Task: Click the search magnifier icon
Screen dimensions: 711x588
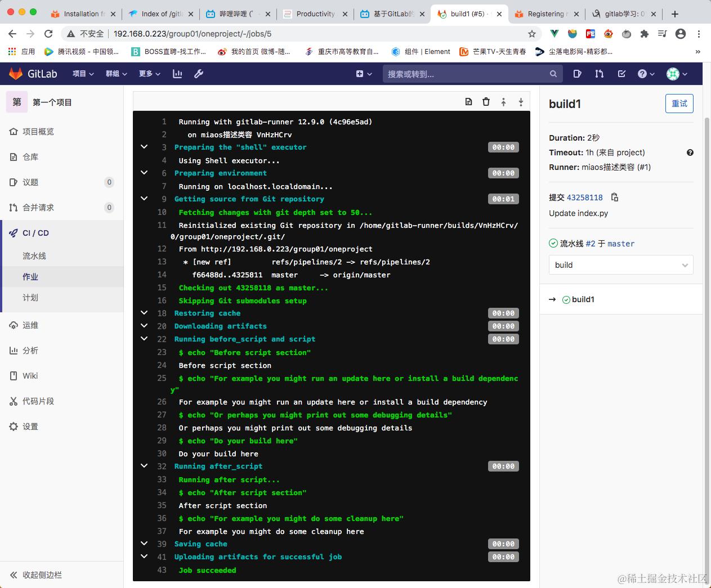Action: [x=552, y=74]
